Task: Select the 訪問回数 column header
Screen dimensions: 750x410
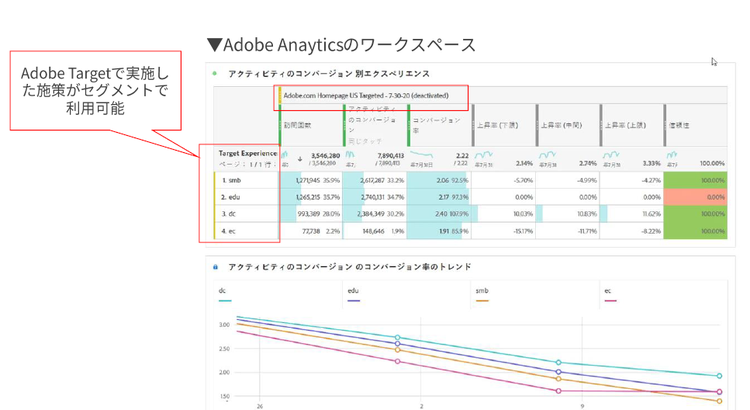Action: click(x=311, y=125)
